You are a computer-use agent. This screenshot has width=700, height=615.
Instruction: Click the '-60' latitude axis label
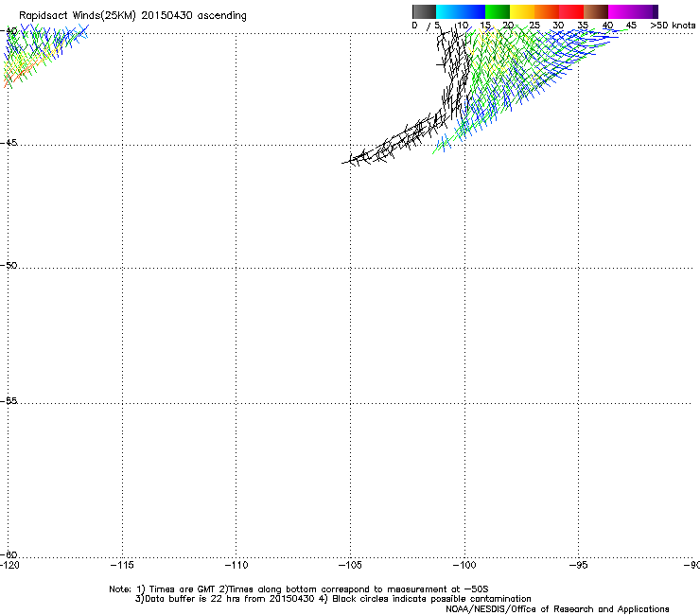click(x=9, y=554)
